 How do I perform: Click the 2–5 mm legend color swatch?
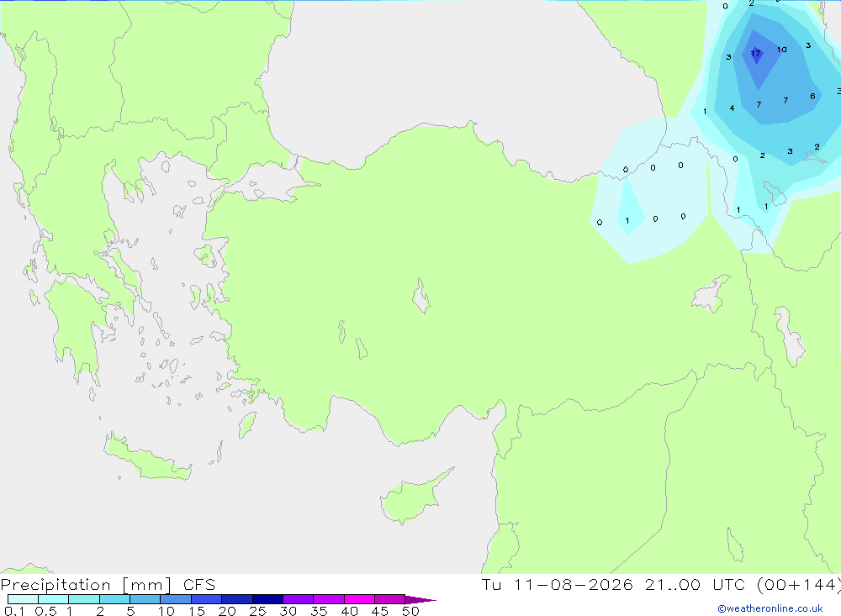tap(114, 599)
